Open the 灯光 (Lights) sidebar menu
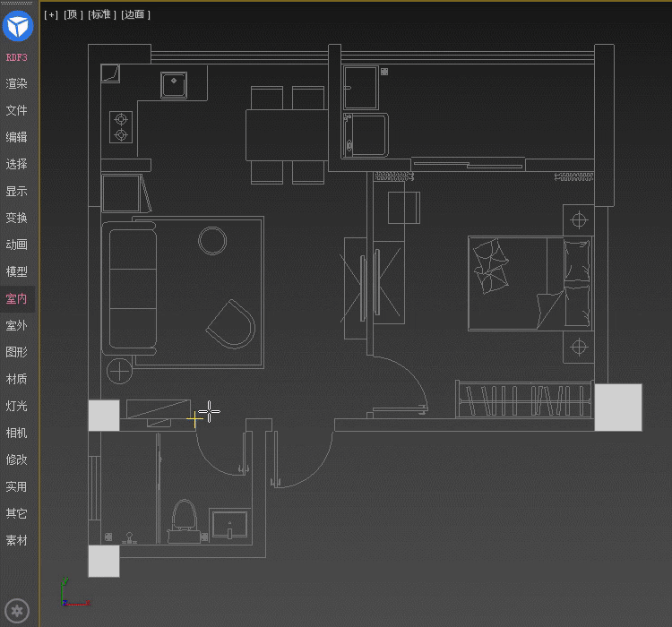The width and height of the screenshot is (672, 627). pyautogui.click(x=17, y=406)
